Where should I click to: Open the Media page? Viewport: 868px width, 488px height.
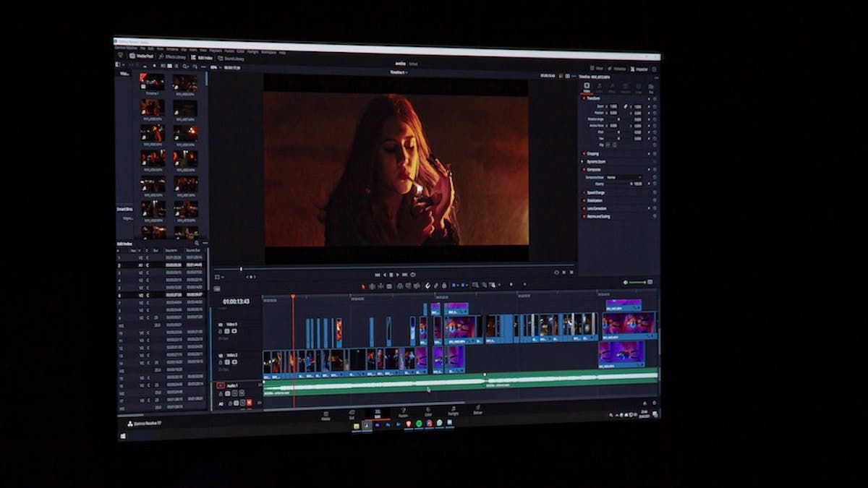coord(325,414)
